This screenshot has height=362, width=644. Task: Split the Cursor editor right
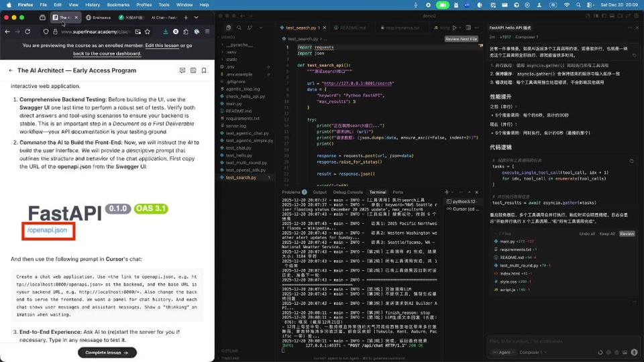click(468, 27)
